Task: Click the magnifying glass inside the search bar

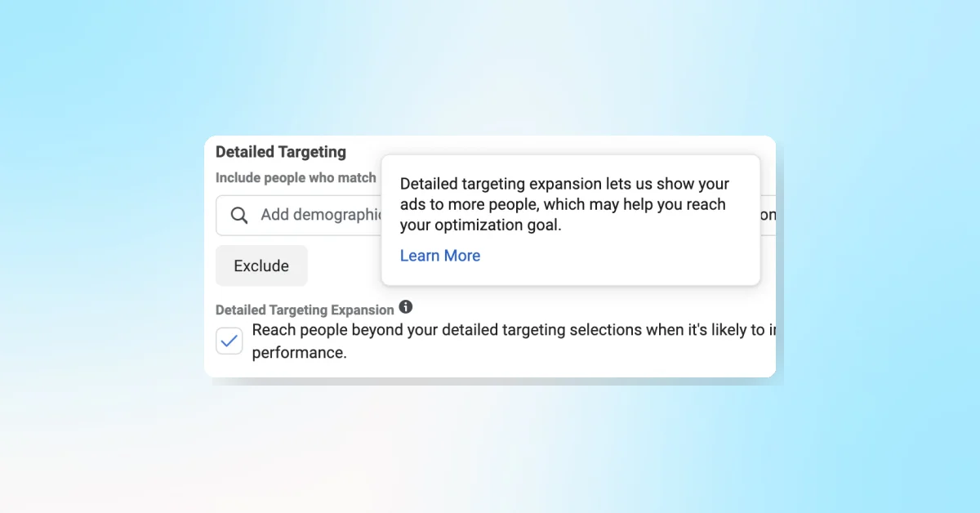Action: point(239,215)
